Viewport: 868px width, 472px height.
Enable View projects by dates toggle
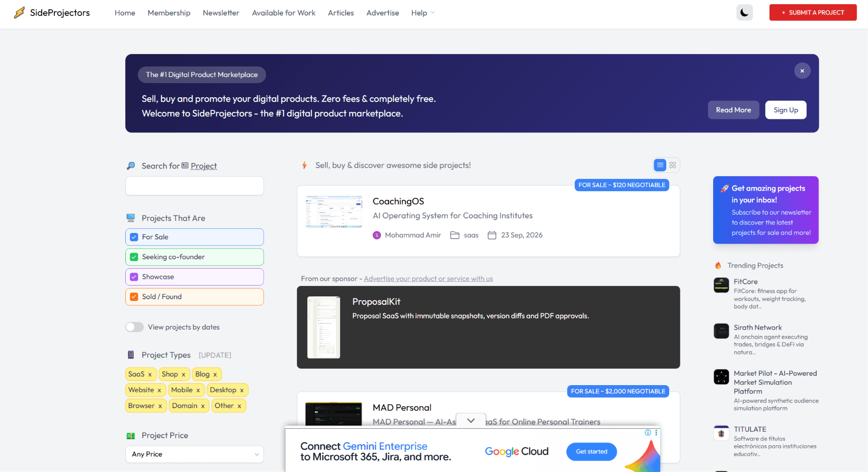135,327
